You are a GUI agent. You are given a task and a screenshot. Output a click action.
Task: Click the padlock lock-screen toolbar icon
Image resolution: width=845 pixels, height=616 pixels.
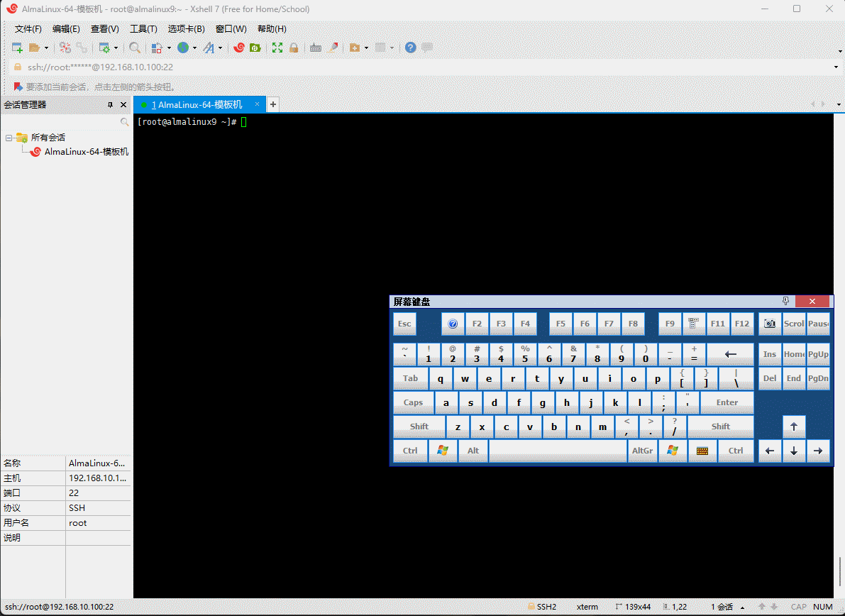coord(294,48)
